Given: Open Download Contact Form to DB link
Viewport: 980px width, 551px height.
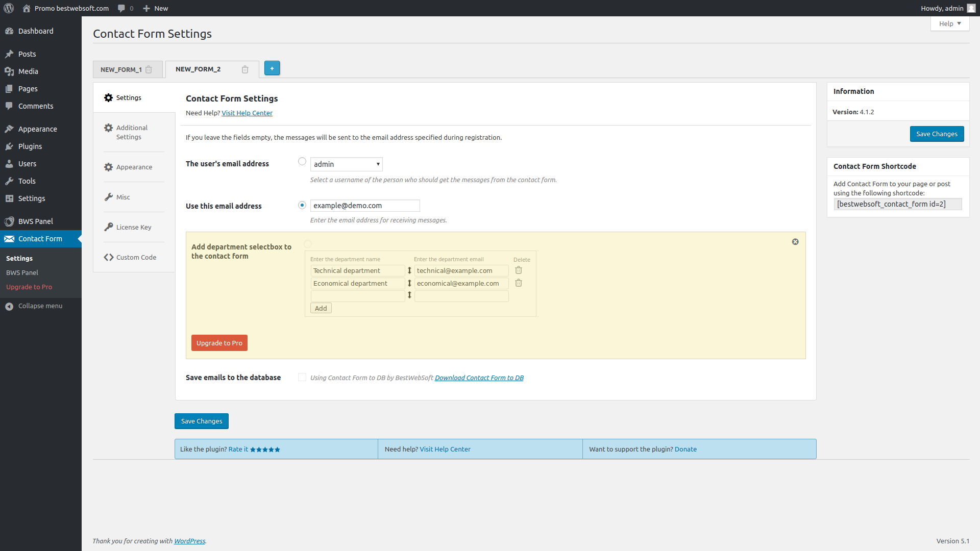Looking at the screenshot, I should pyautogui.click(x=479, y=378).
